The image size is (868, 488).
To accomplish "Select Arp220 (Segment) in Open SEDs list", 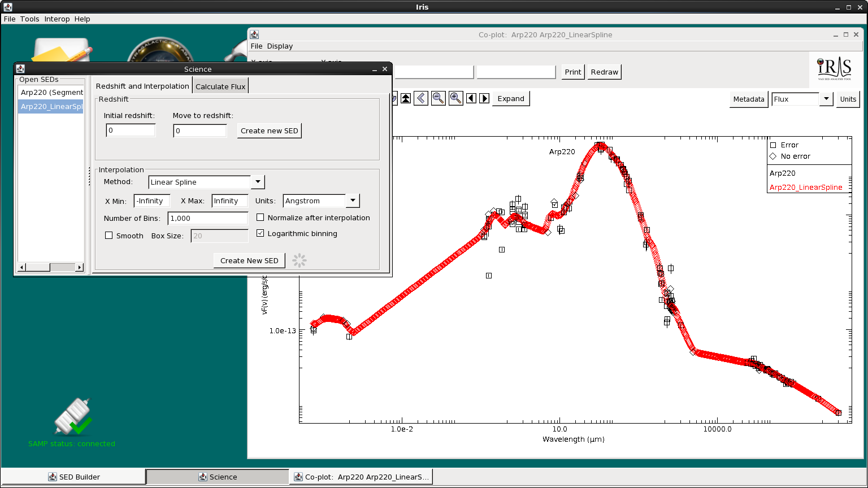I will click(x=51, y=92).
